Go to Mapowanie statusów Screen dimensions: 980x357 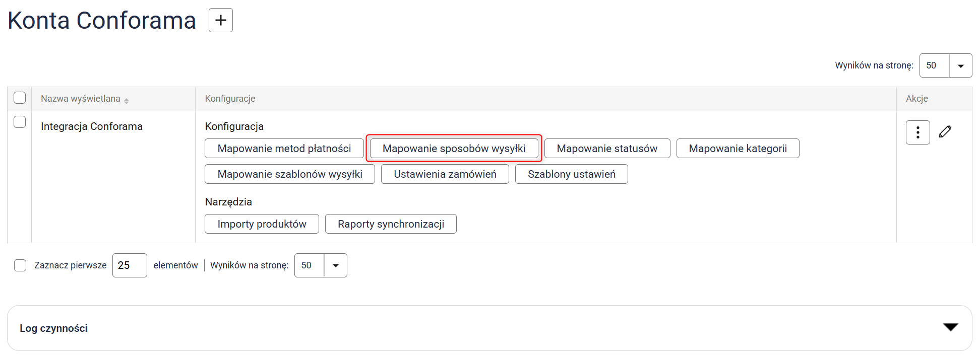tap(607, 149)
